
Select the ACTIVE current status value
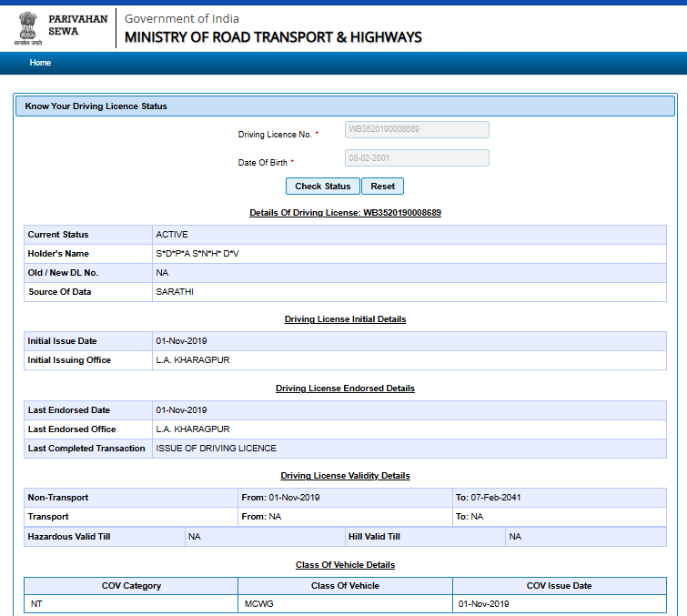(172, 235)
